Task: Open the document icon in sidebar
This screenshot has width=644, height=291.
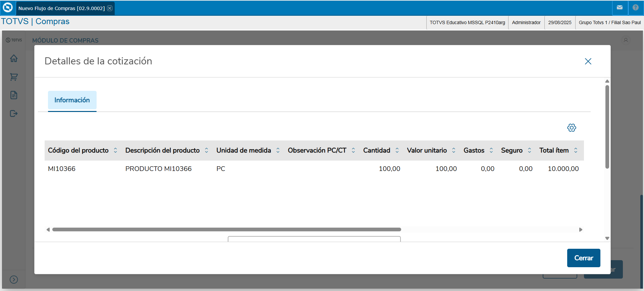Action: (x=14, y=95)
